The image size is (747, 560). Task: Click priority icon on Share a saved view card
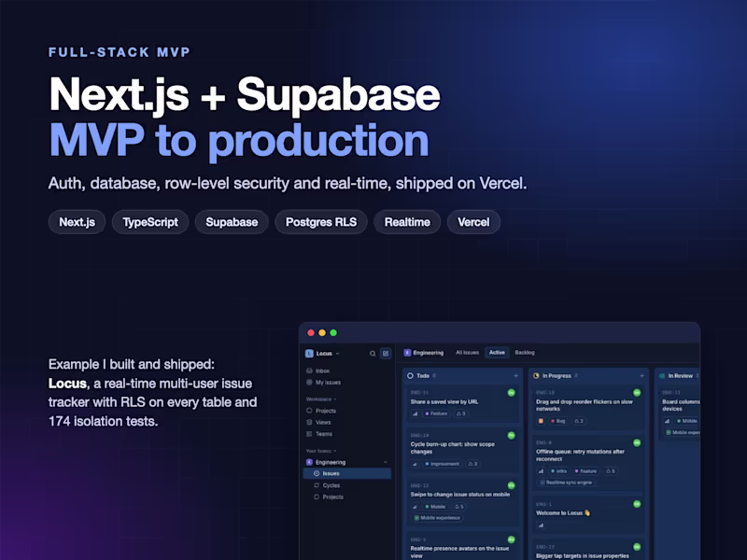[x=415, y=413]
